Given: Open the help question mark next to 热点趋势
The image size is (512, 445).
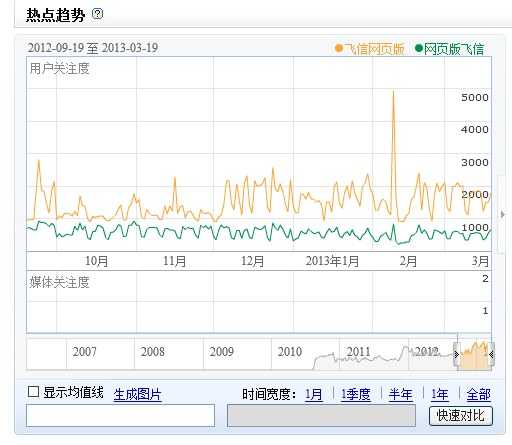Looking at the screenshot, I should [97, 14].
